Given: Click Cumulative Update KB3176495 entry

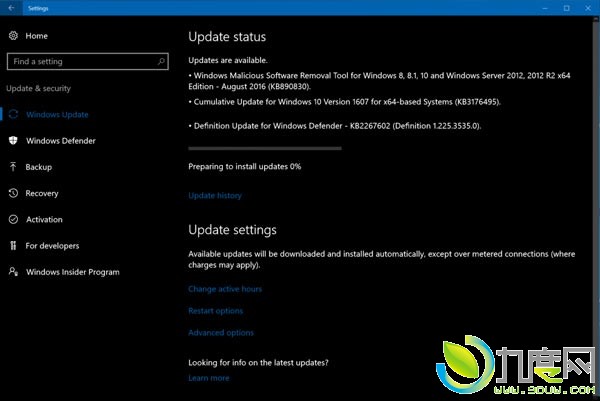Looking at the screenshot, I should click(x=344, y=102).
